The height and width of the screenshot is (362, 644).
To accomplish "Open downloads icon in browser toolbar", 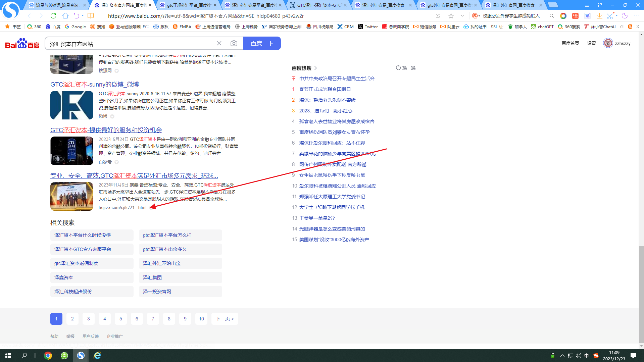I will [599, 16].
